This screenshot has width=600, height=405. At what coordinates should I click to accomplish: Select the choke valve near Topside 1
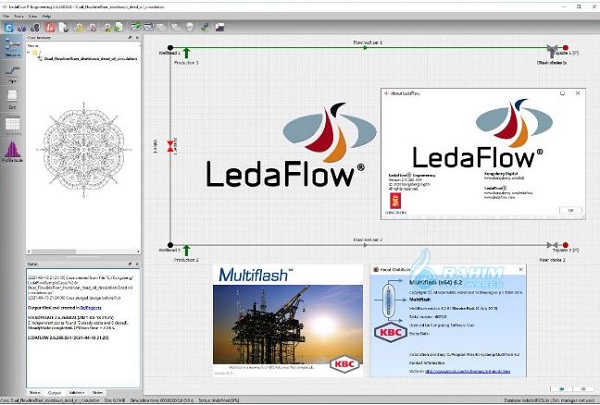click(552, 50)
